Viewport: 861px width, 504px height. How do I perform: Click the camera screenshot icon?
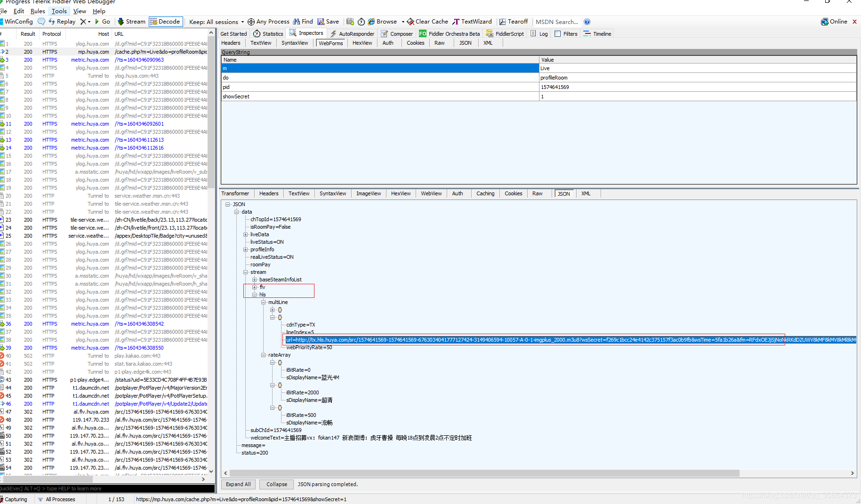point(350,22)
